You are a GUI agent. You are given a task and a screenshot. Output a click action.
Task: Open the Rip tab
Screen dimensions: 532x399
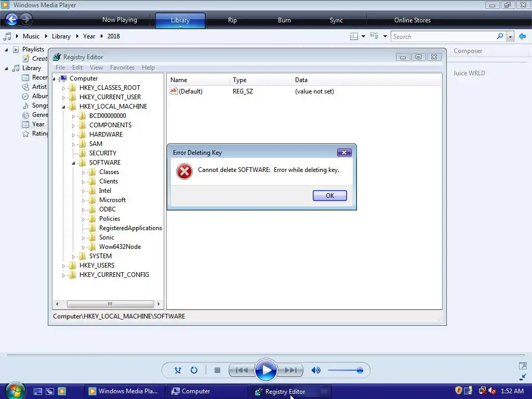tap(232, 20)
